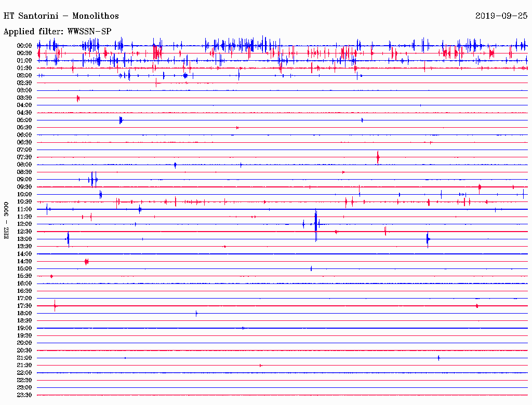Click the 'Applied filter: WWSSN-SP' label

(x=57, y=32)
